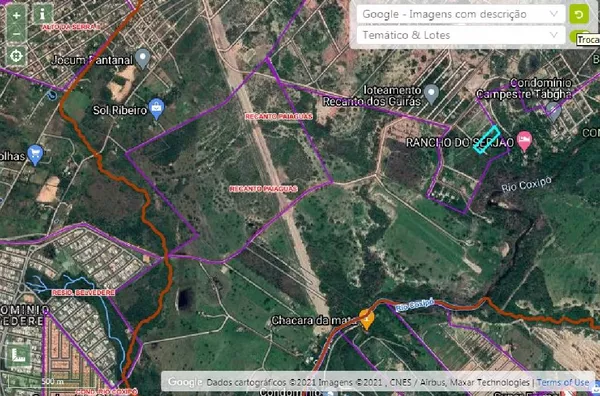Open the map information (i) button
600x396 pixels.
point(42,15)
